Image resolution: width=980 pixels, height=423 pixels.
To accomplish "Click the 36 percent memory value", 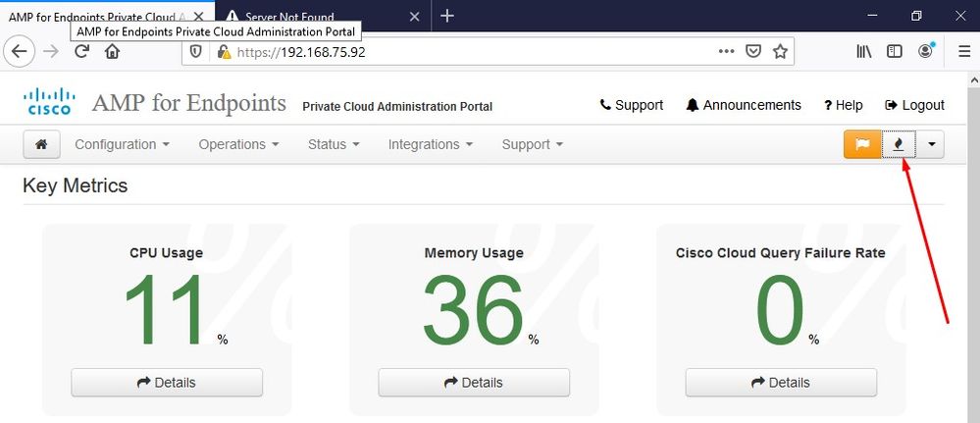I will click(x=473, y=310).
